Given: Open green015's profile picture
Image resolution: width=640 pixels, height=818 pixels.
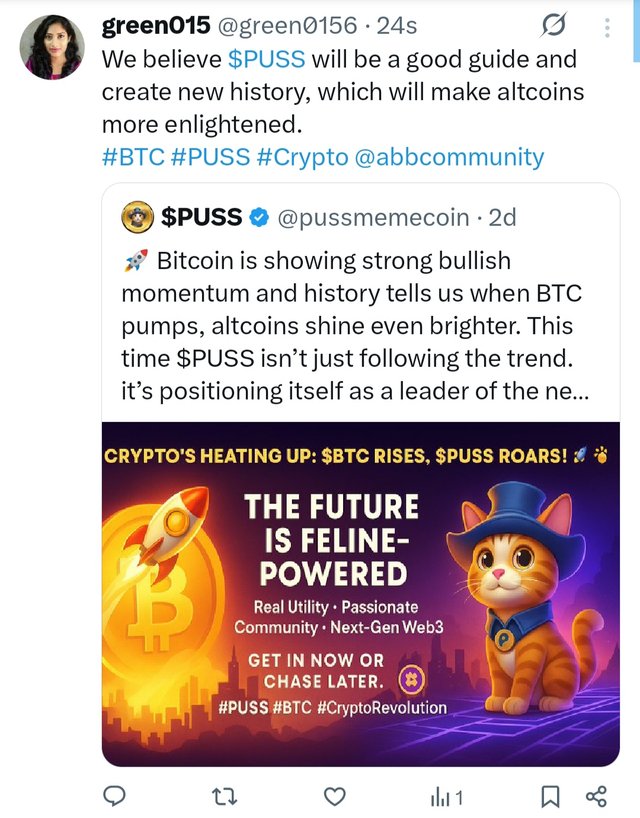Looking at the screenshot, I should pos(55,47).
